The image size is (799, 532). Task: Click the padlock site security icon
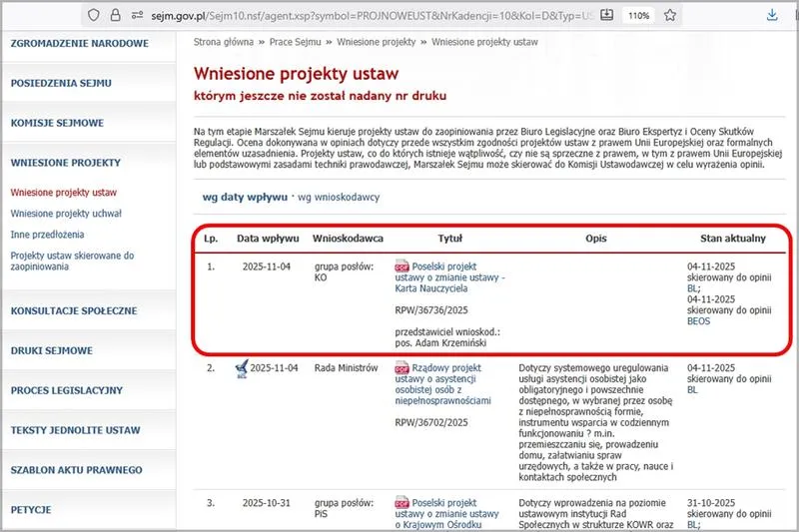click(117, 16)
